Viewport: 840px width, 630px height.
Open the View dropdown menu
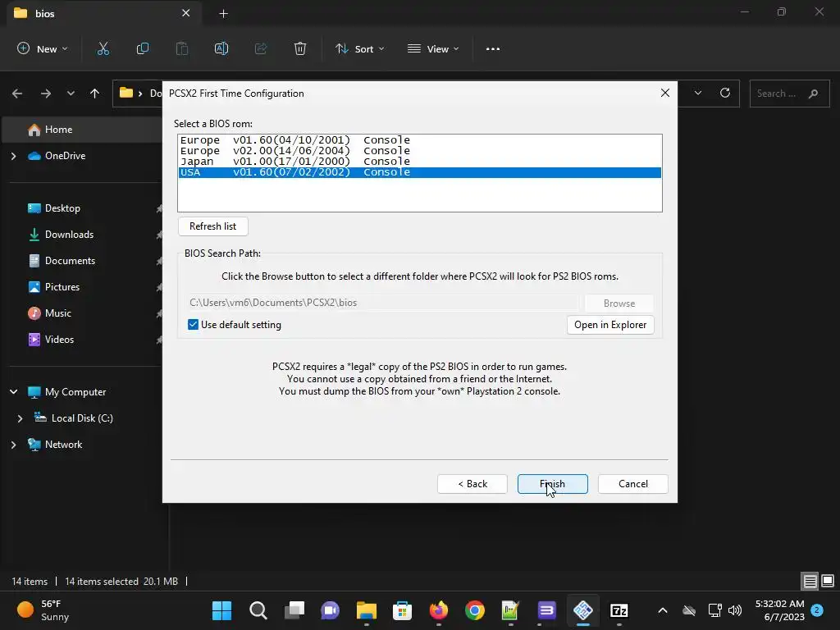(433, 48)
